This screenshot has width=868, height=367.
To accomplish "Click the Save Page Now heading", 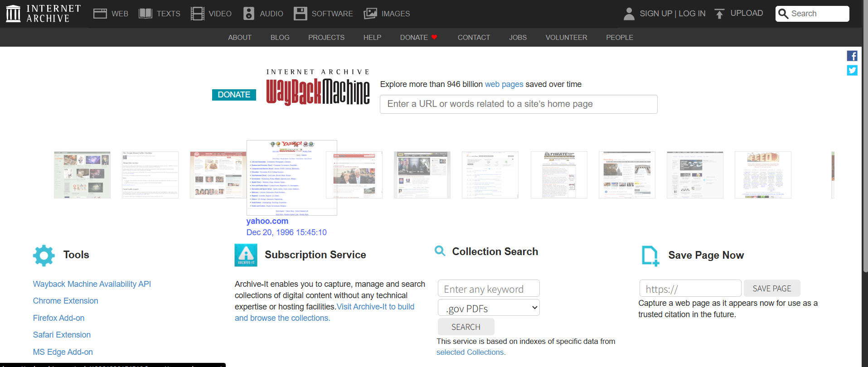I will coord(706,255).
